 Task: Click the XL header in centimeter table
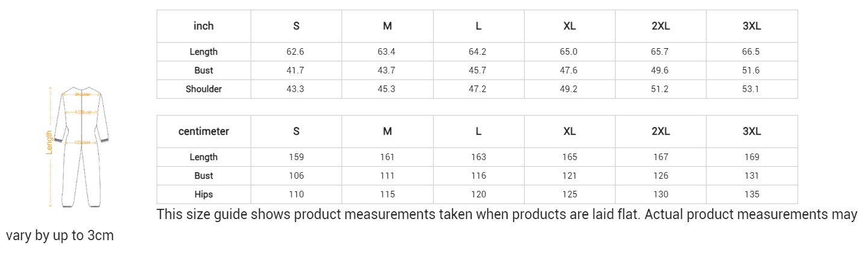tap(569, 131)
